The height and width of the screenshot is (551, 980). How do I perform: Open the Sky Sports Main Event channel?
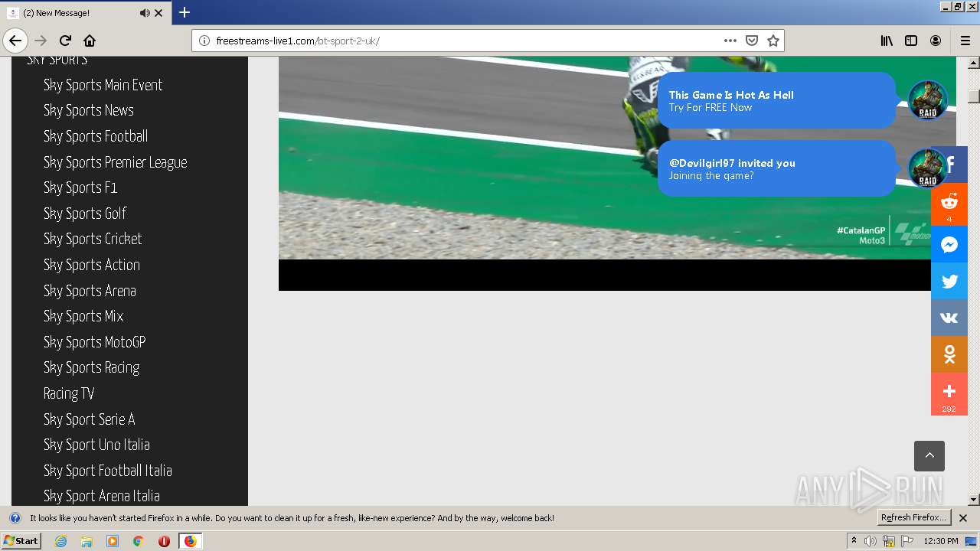pyautogui.click(x=103, y=85)
